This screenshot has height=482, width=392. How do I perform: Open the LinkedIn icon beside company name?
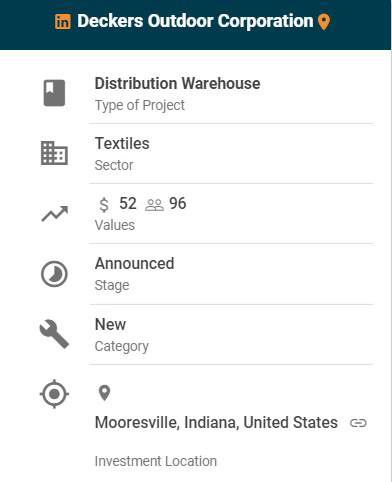(63, 22)
